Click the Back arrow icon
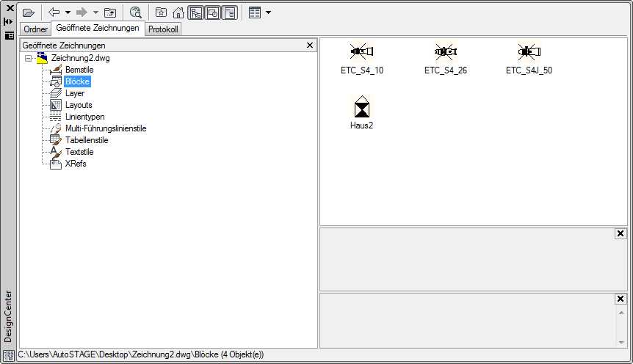 coord(54,12)
